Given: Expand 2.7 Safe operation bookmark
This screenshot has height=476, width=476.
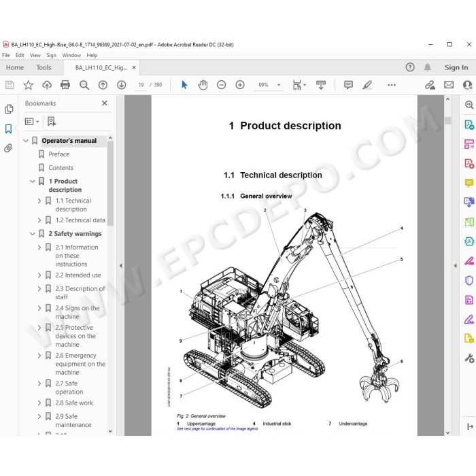Looking at the screenshot, I should 39,384.
